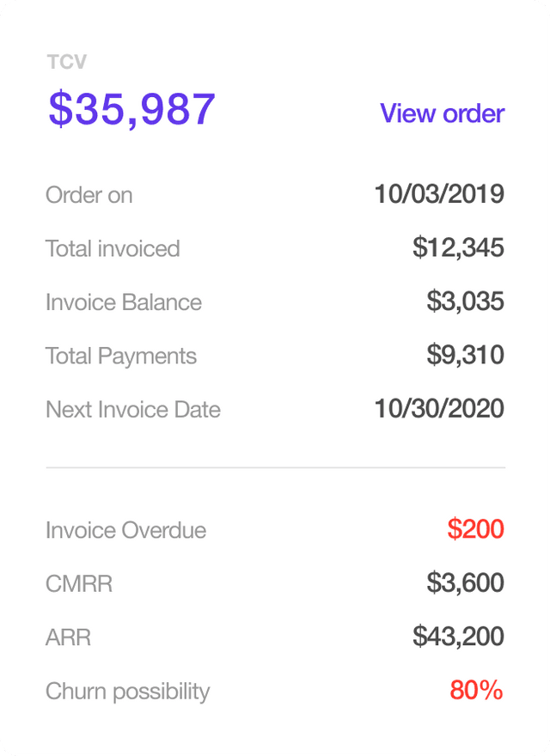Click the $9,310 total payments value

(x=465, y=355)
